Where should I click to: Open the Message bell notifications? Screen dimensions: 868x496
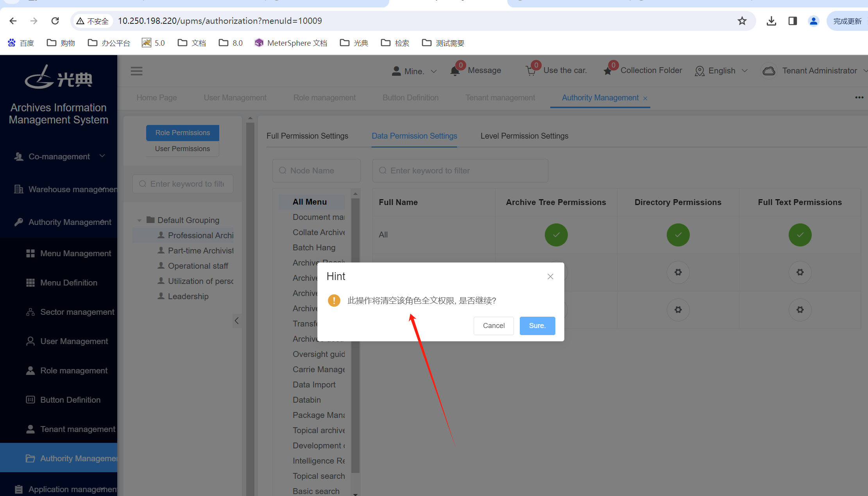(x=455, y=71)
